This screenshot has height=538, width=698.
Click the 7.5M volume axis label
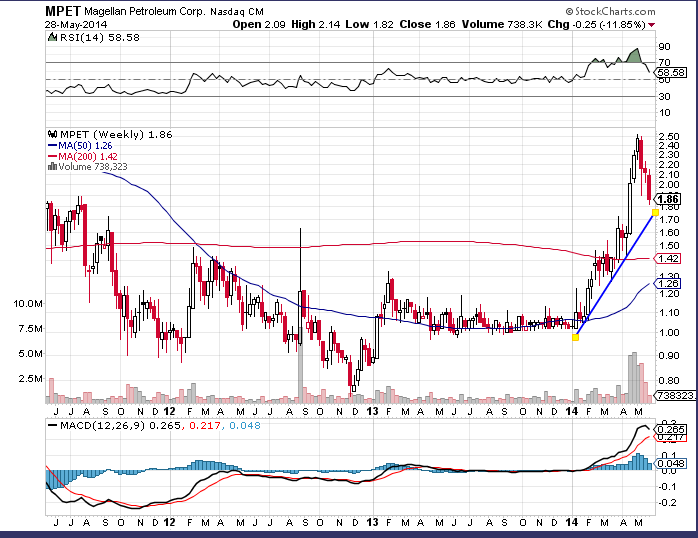pyautogui.click(x=31, y=329)
